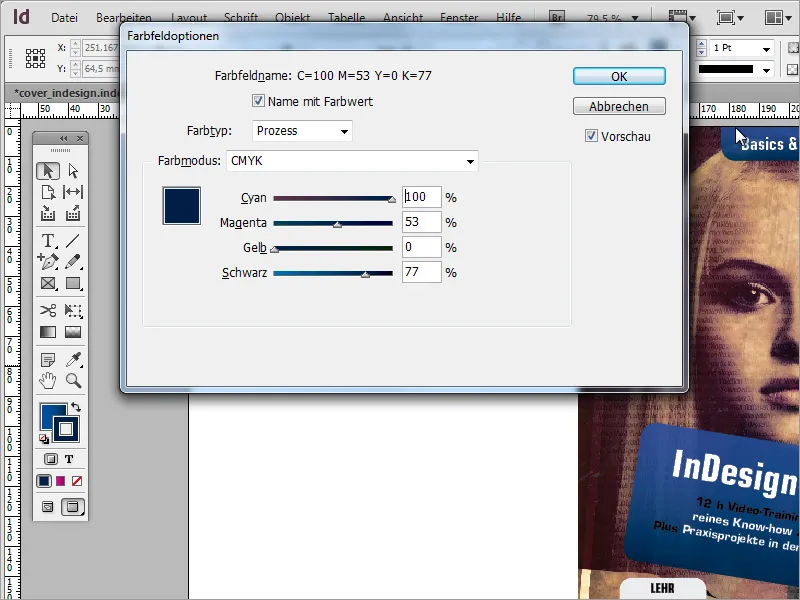Click the Magenta value field showing 53
The width and height of the screenshot is (800, 600).
coord(421,222)
